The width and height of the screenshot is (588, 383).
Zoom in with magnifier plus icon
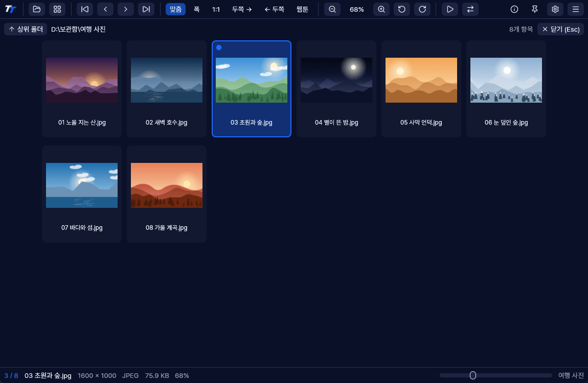[381, 9]
